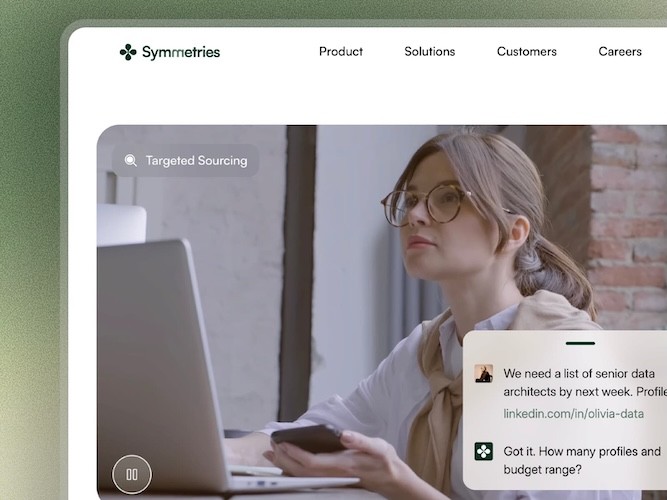Click the Symmetries bot avatar icon in chat
667x500 pixels.
(484, 451)
